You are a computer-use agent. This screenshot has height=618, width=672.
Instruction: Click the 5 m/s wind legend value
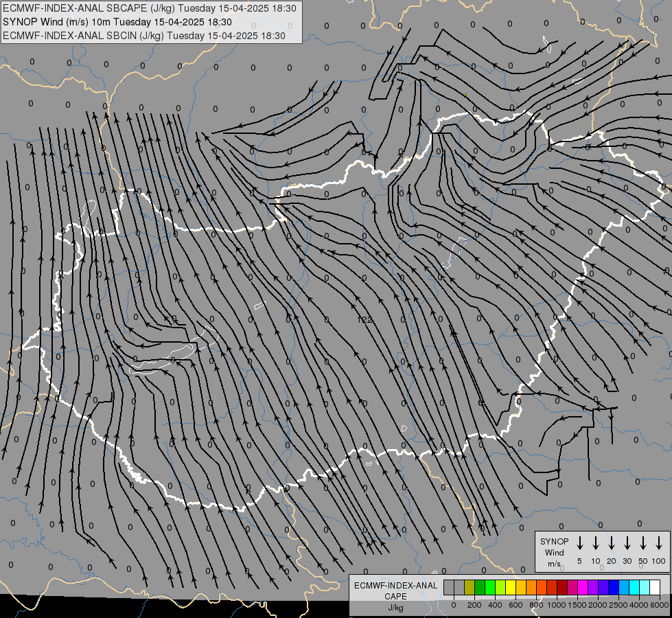click(x=579, y=561)
